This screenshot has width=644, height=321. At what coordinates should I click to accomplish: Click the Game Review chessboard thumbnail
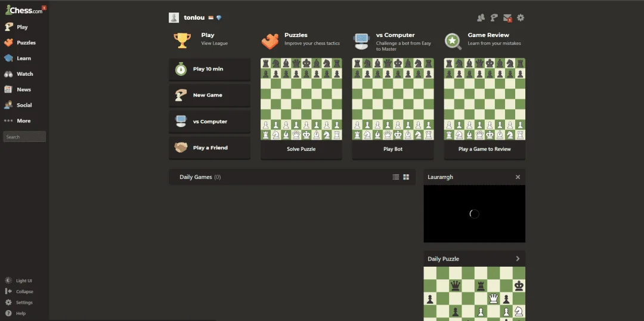click(485, 99)
